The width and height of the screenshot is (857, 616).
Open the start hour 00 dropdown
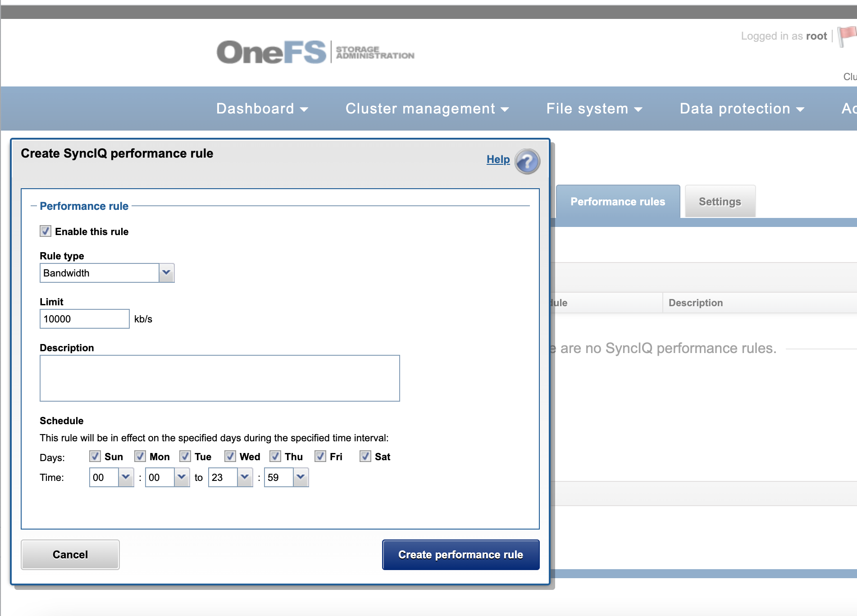tap(111, 477)
